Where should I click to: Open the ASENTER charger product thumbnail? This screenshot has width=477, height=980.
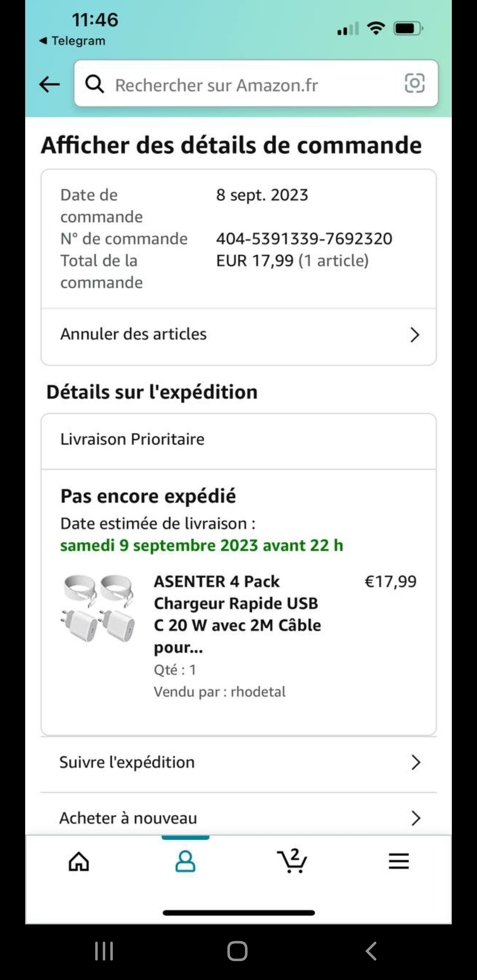98,608
